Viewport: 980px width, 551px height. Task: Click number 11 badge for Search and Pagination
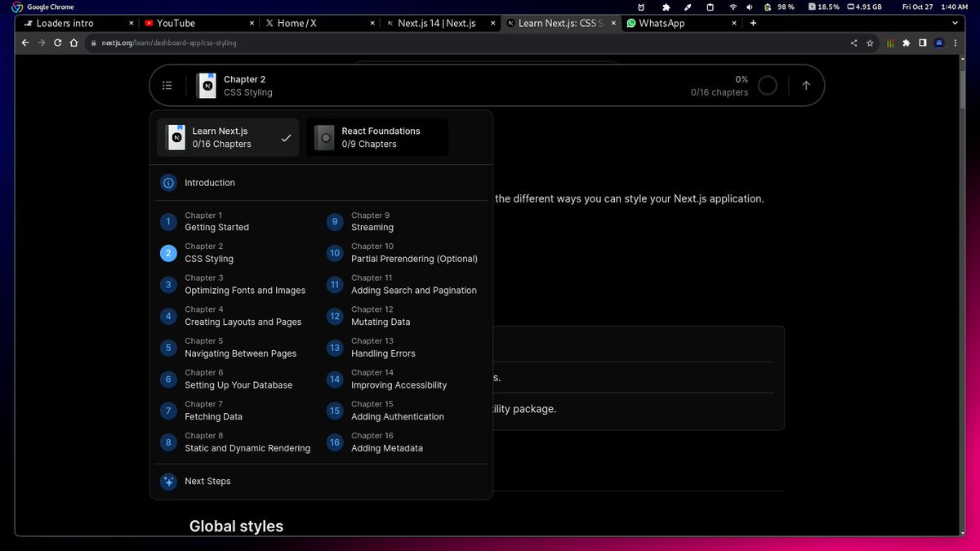335,285
